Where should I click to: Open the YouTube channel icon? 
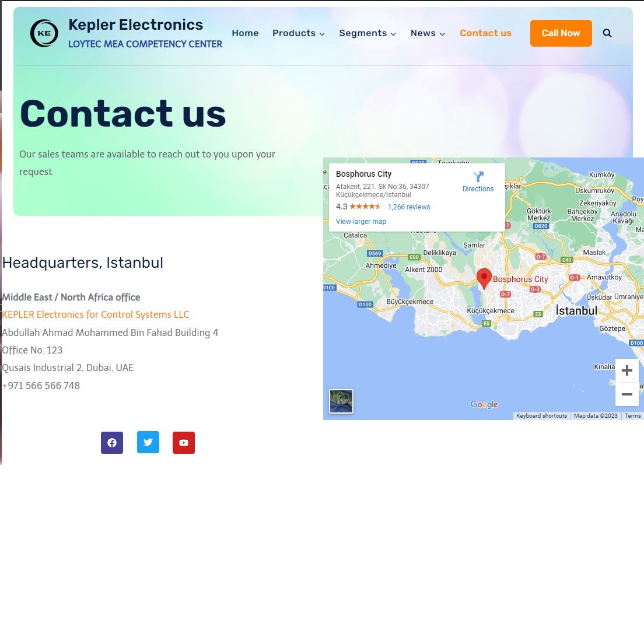pos(183,443)
